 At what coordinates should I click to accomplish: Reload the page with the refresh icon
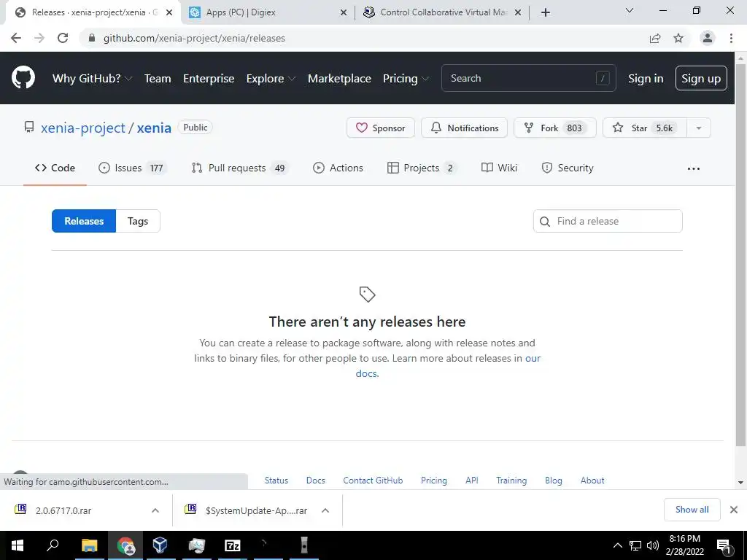[x=63, y=38]
